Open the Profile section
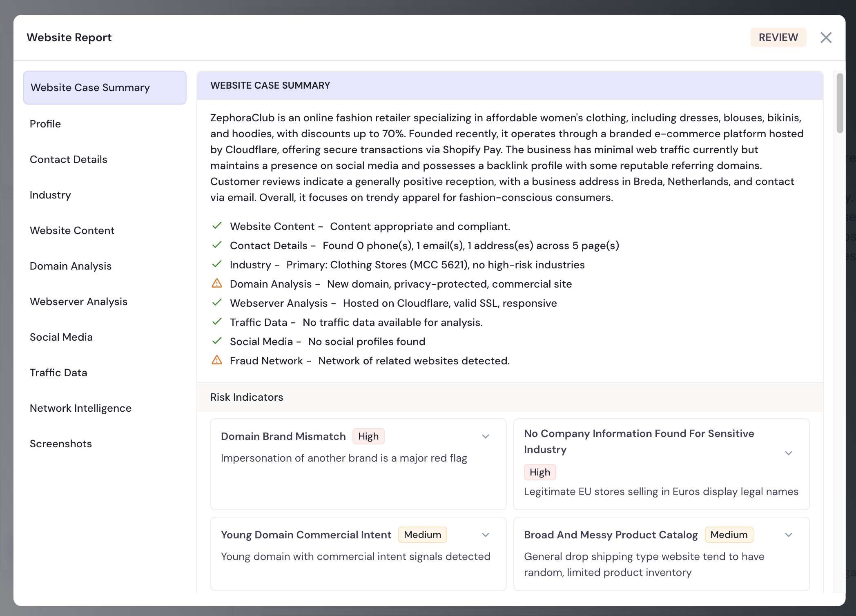 click(45, 124)
